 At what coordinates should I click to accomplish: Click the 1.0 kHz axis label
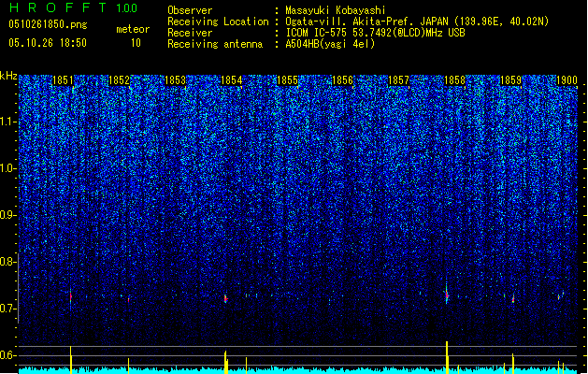[x=8, y=168]
